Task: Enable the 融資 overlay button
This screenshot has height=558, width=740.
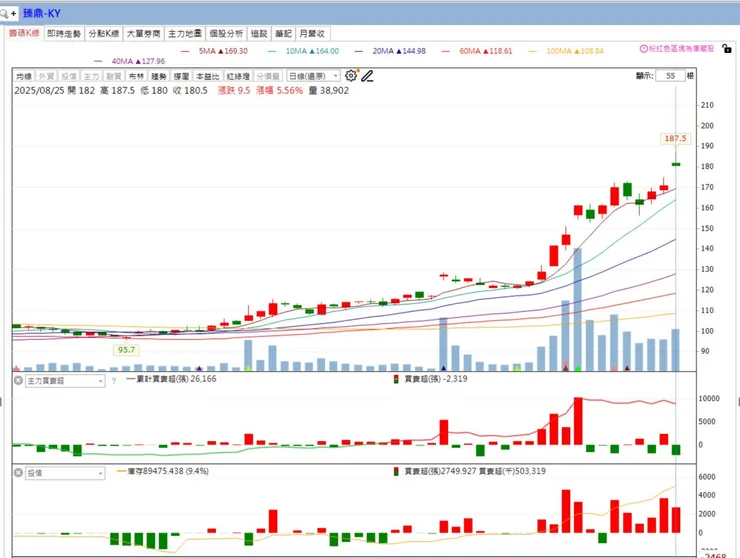Action: [114, 76]
